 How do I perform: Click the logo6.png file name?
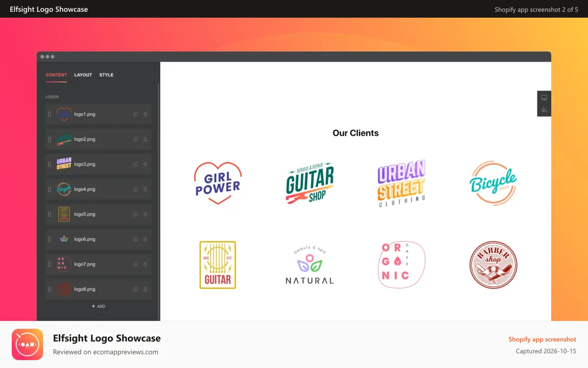(x=85, y=239)
